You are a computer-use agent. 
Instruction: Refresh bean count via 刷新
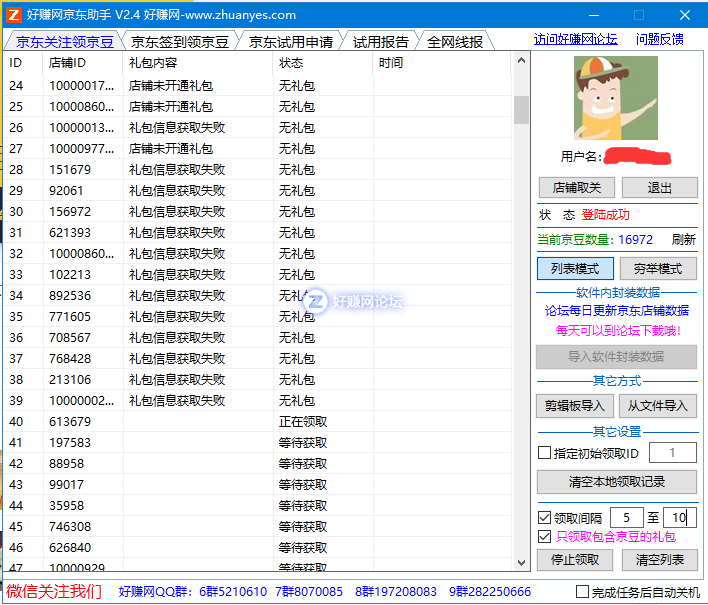684,239
